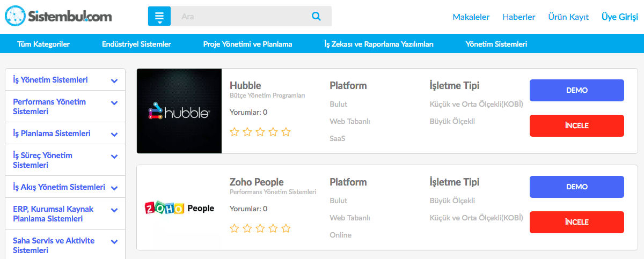
Task: Click the DEMO button for Hubble
Action: pyautogui.click(x=576, y=90)
